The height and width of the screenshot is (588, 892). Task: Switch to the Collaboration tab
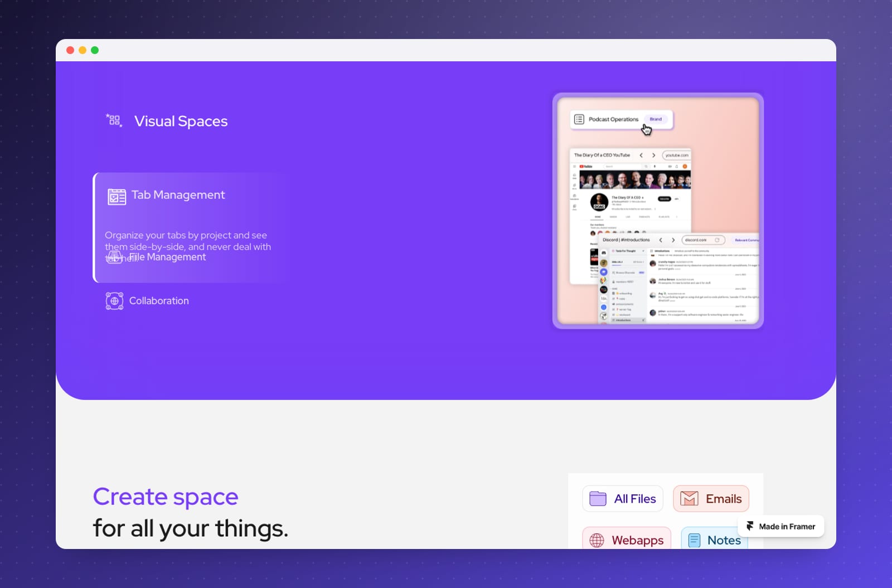tap(148, 301)
